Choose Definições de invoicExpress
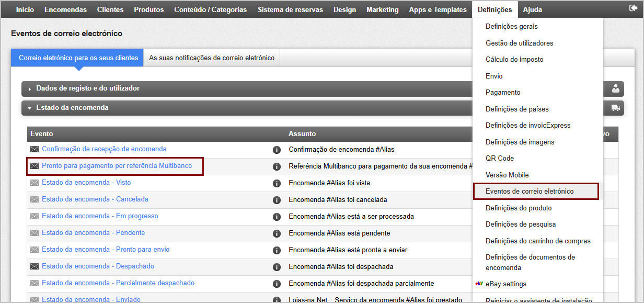This screenshot has height=303, width=644. click(x=528, y=126)
